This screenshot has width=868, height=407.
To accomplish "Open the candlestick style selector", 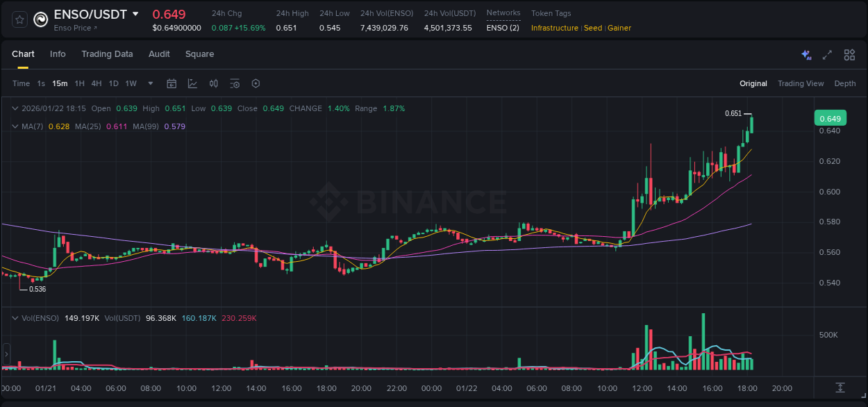I will (x=214, y=83).
